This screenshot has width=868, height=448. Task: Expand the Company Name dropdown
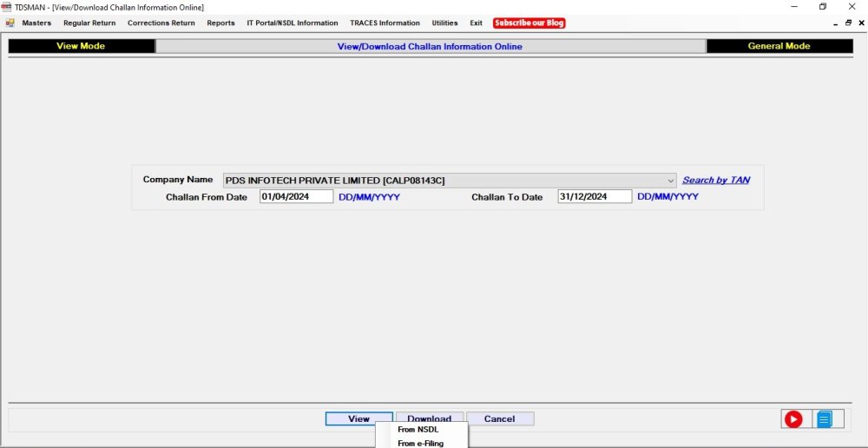pos(671,181)
